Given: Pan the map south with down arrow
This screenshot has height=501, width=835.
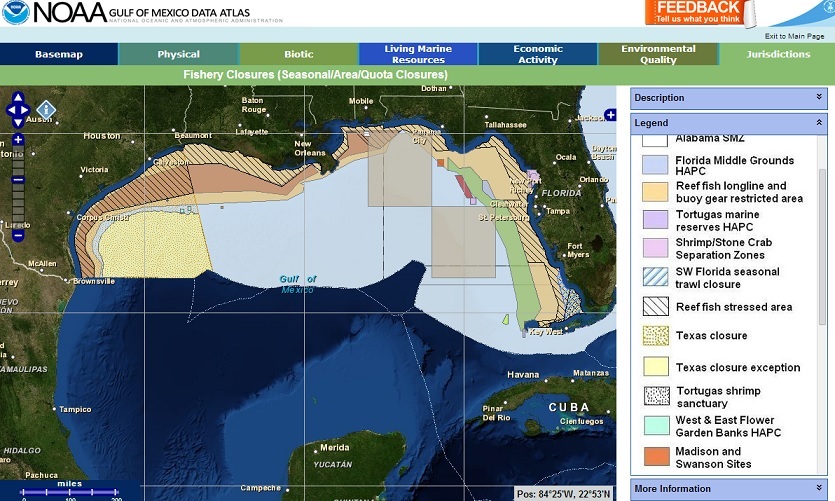Looking at the screenshot, I should pos(18,123).
